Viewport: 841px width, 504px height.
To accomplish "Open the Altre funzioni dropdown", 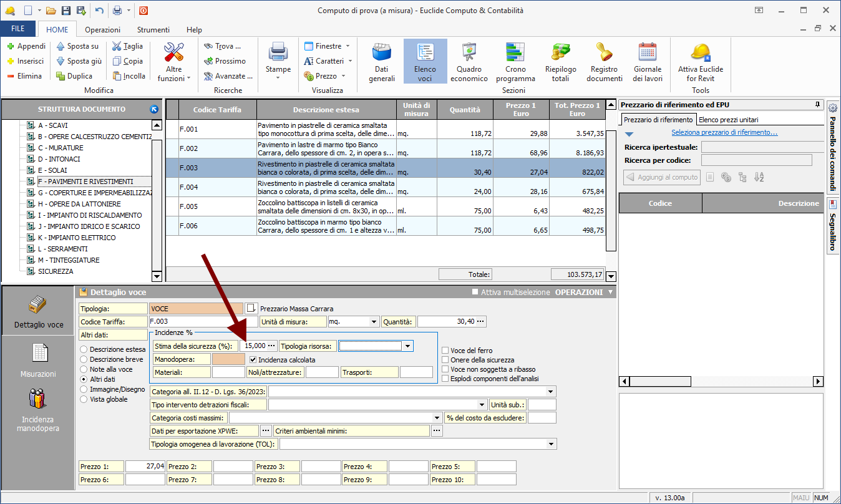I will click(x=174, y=62).
